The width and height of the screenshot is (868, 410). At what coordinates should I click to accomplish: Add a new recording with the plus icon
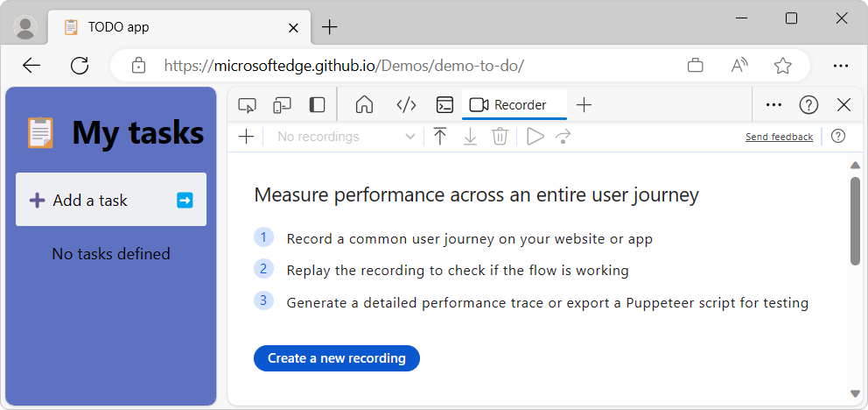point(246,137)
